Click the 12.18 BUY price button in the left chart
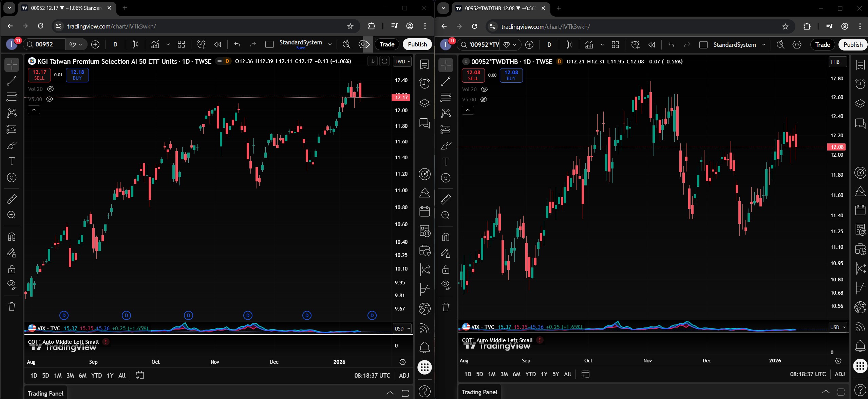Image resolution: width=868 pixels, height=399 pixels. pyautogui.click(x=77, y=75)
